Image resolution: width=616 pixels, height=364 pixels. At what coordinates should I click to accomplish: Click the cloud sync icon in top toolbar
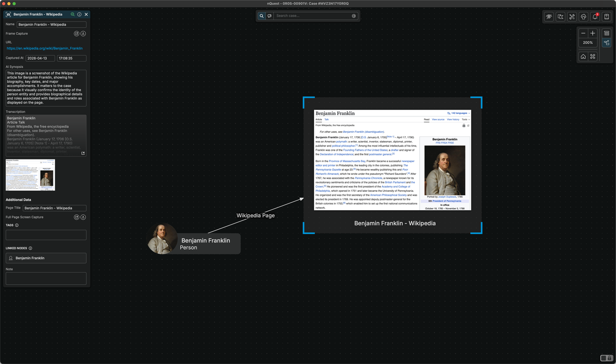click(x=583, y=16)
